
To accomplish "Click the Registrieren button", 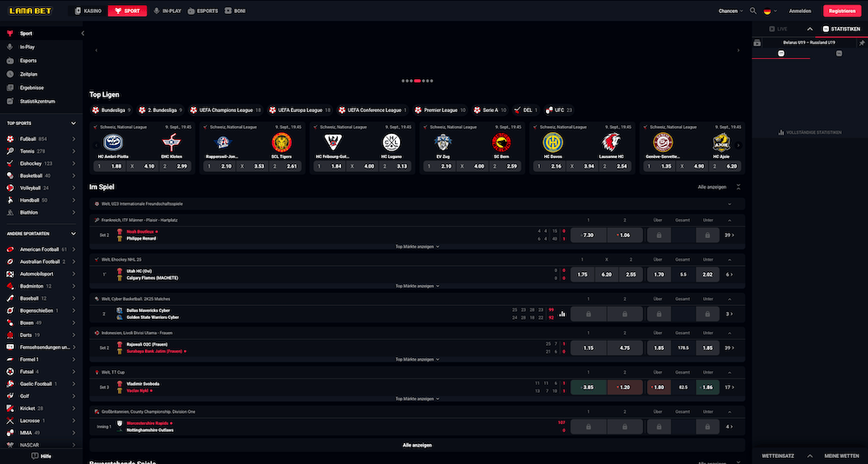I will (x=843, y=11).
